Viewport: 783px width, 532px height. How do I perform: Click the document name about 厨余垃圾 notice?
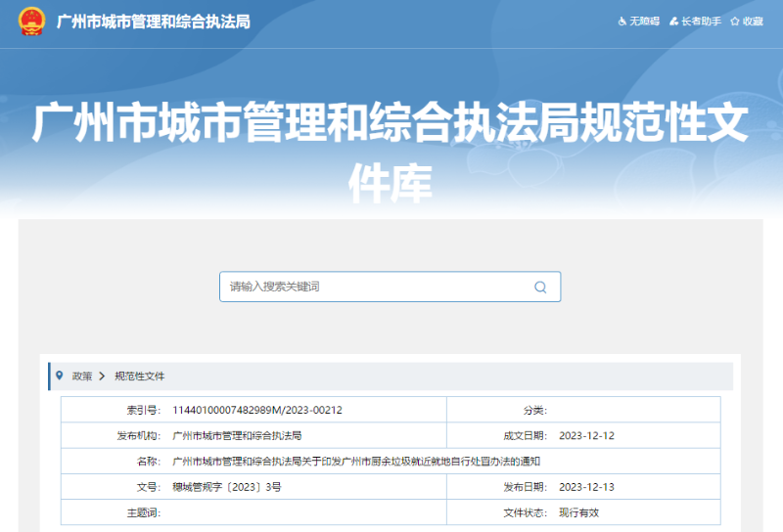click(356, 462)
